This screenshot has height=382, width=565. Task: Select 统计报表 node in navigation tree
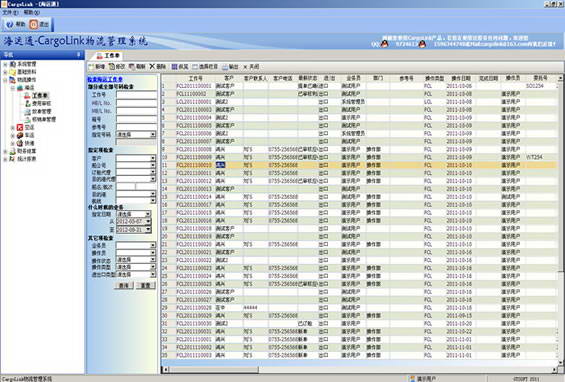click(x=23, y=159)
